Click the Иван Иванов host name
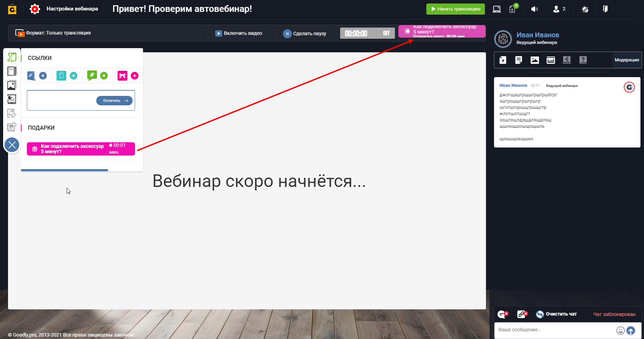 (x=538, y=35)
